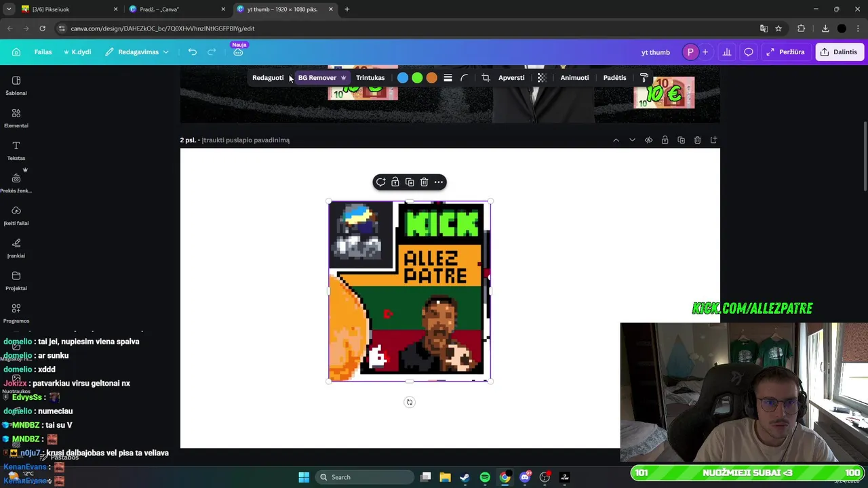The image size is (868, 488).
Task: Toggle lock on page 2
Action: pyautogui.click(x=665, y=140)
